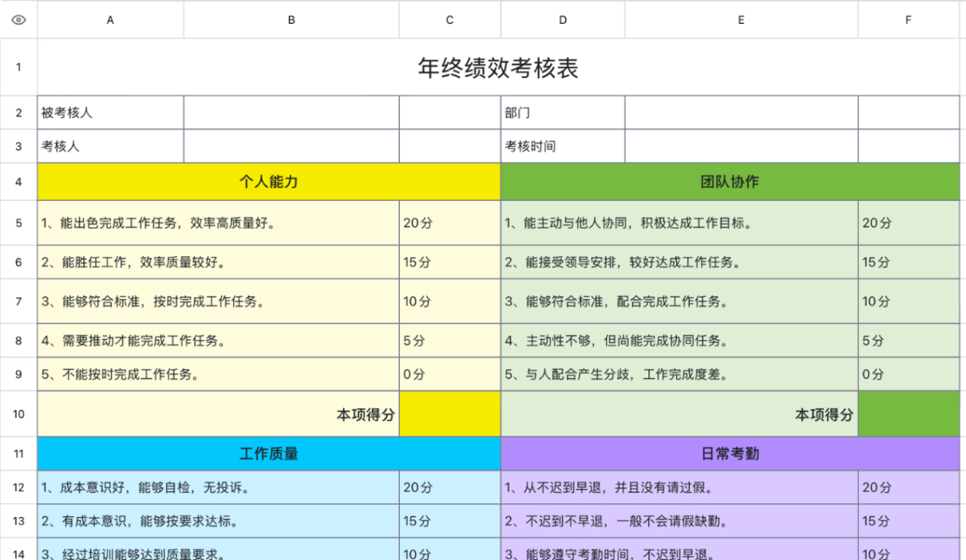Screen dimensions: 966x560
Task: Select the green 团队协作 header cell
Action: [x=730, y=182]
